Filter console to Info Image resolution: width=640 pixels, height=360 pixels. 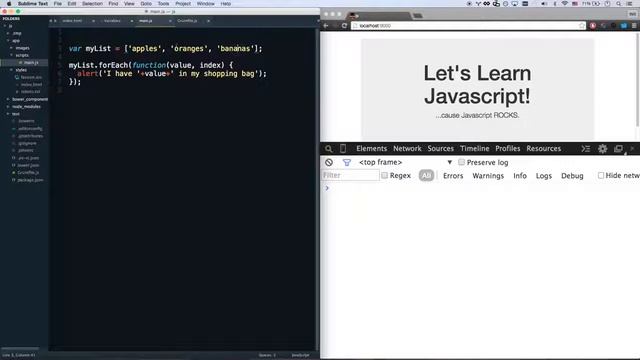[520, 176]
